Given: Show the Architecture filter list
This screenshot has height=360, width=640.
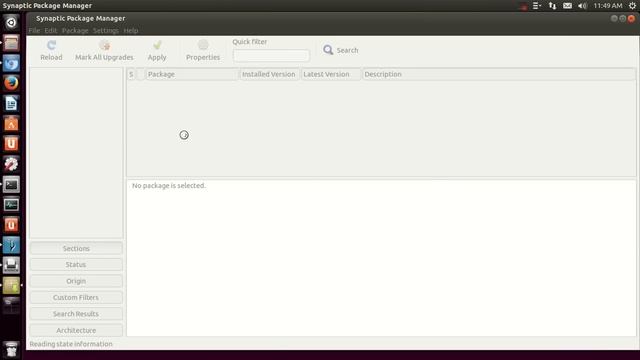Looking at the screenshot, I should 76,330.
